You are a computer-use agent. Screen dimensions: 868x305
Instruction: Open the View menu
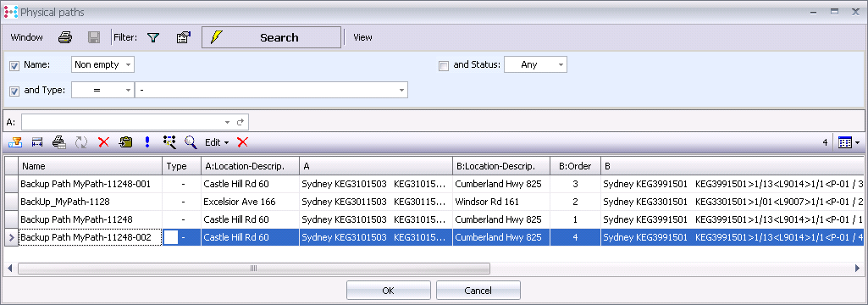pos(362,37)
